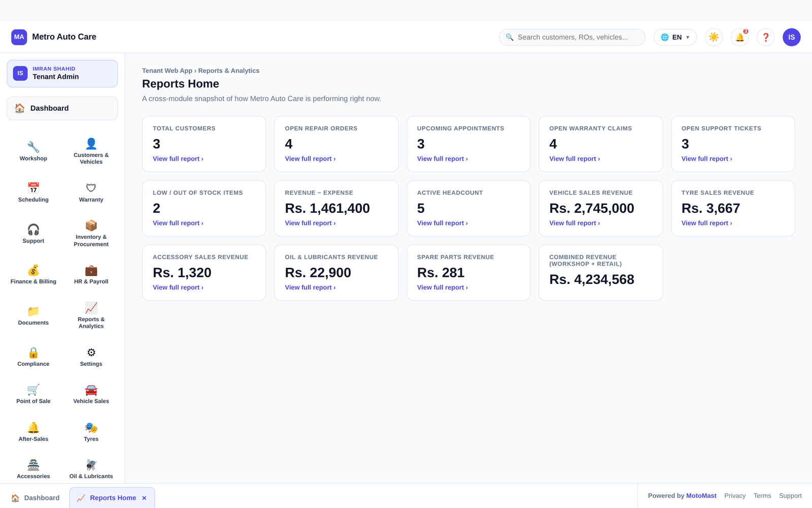Open the Support headphones icon
812x508 pixels.
[33, 234]
